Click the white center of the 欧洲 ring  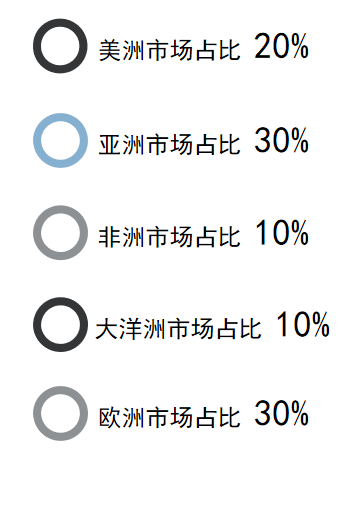[x=60, y=413]
